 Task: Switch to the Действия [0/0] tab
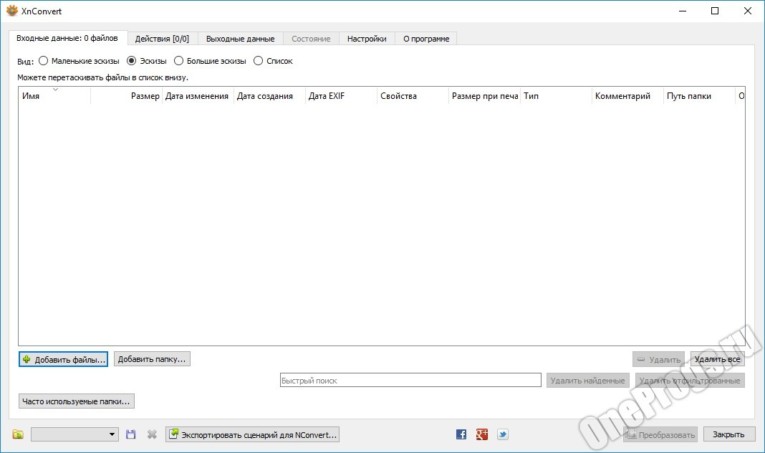(x=162, y=39)
